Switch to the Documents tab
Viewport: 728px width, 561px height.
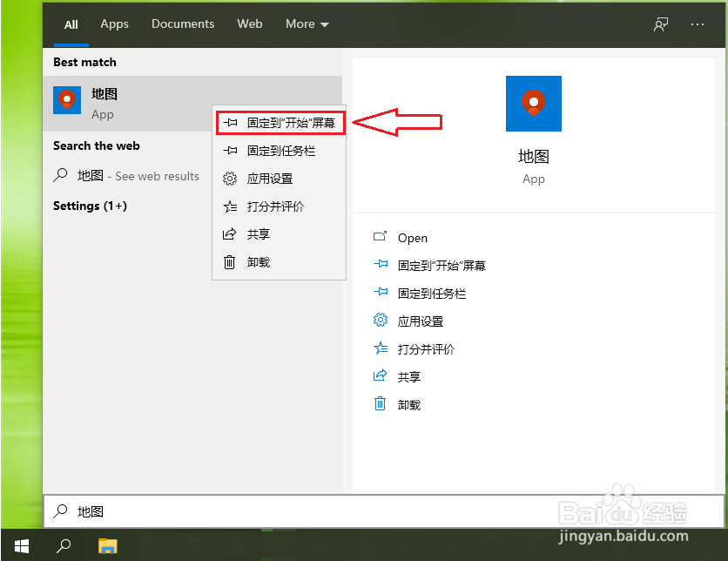(183, 24)
